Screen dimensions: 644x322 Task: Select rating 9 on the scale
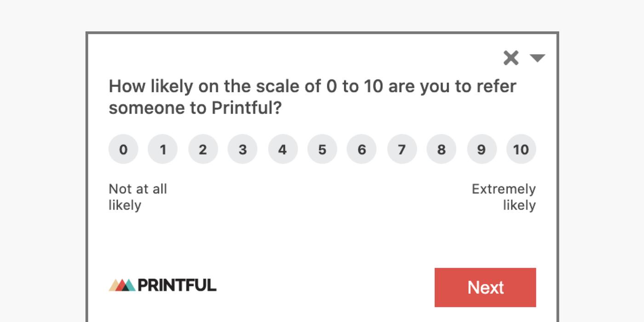click(x=481, y=149)
